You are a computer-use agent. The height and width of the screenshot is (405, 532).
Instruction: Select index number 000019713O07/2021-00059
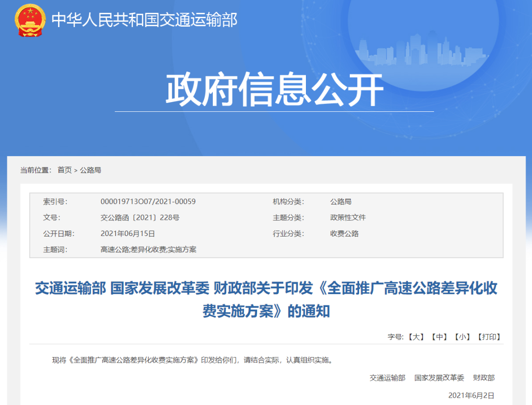[x=148, y=202]
